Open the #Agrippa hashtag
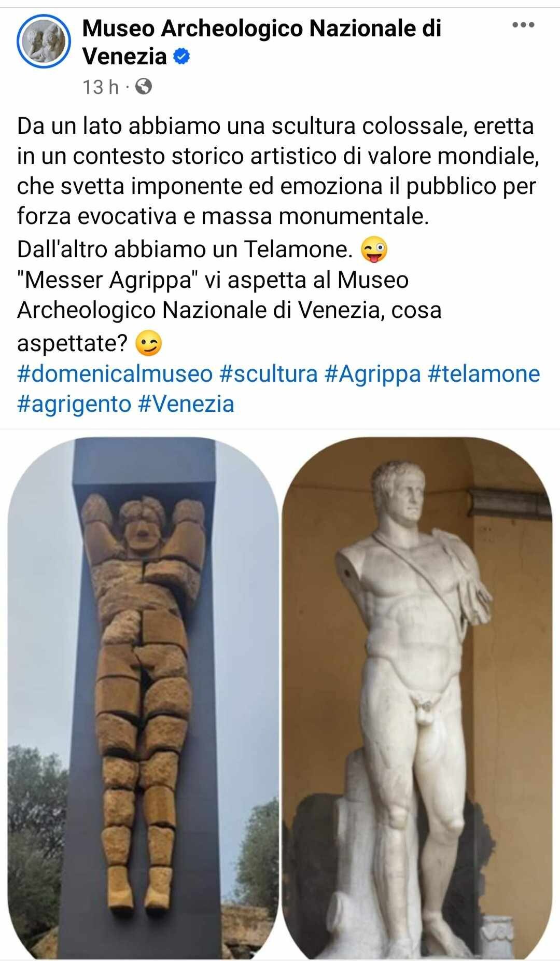This screenshot has height=961, width=560. [372, 374]
